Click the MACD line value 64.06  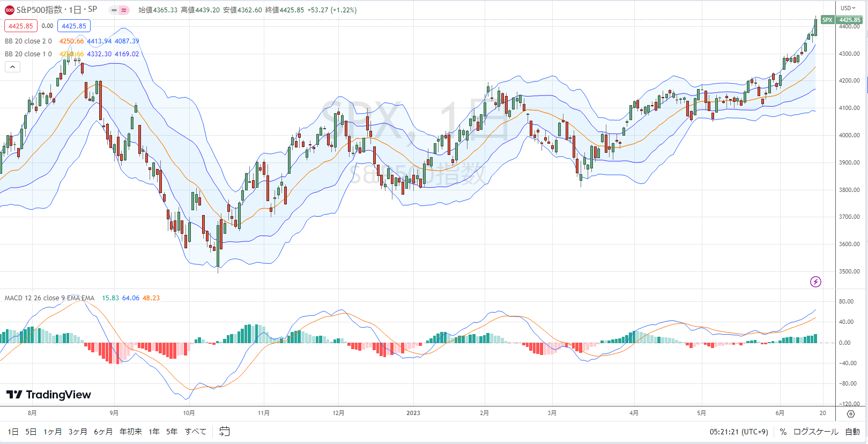131,298
